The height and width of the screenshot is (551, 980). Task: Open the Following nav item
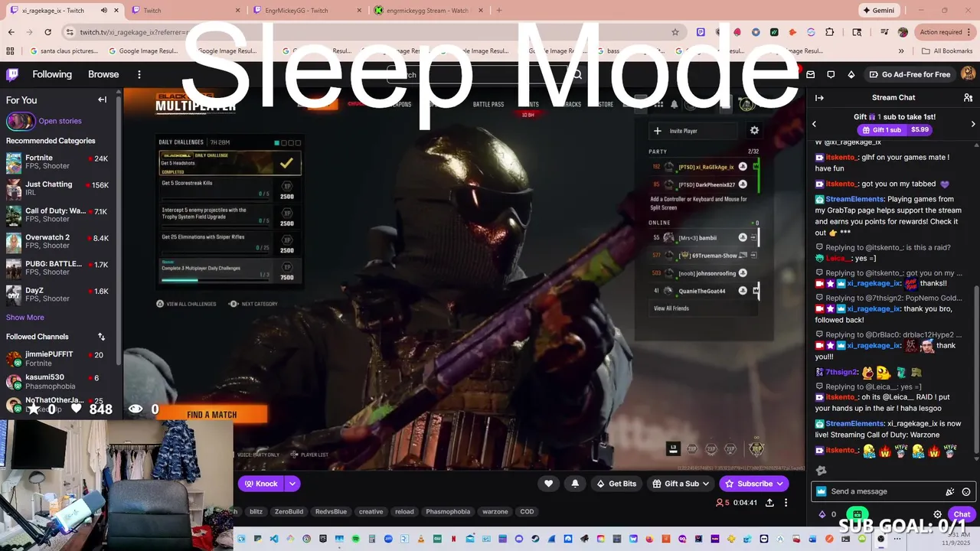[x=52, y=74]
